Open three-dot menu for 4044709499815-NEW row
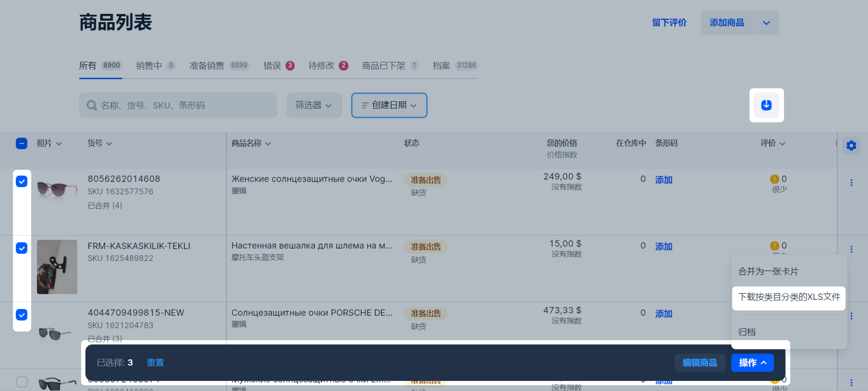The image size is (868, 391). point(851,316)
